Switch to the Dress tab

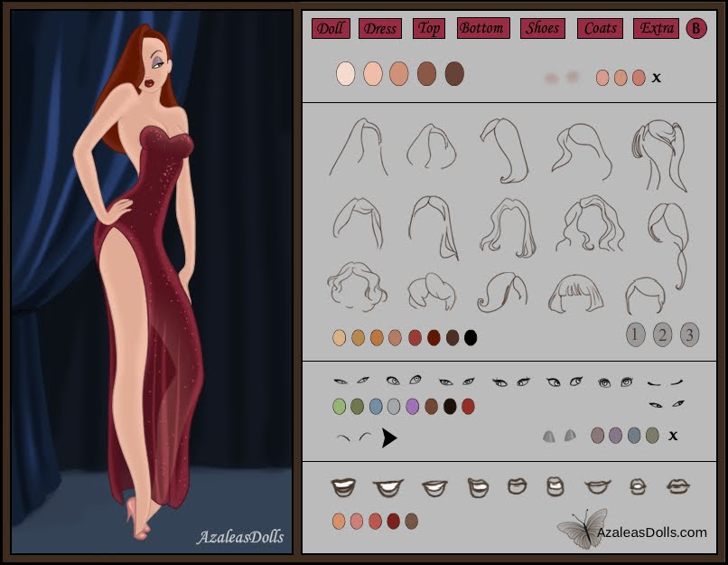point(379,28)
